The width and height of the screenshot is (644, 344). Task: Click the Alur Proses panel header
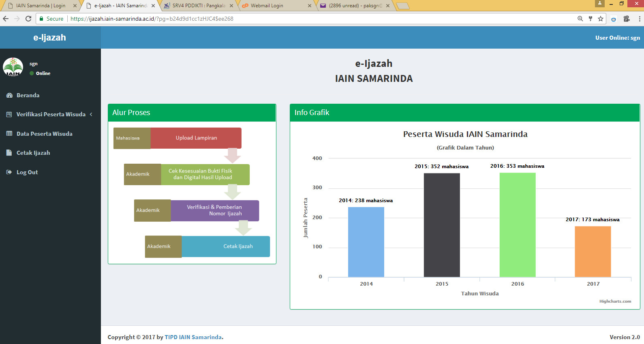(x=192, y=113)
